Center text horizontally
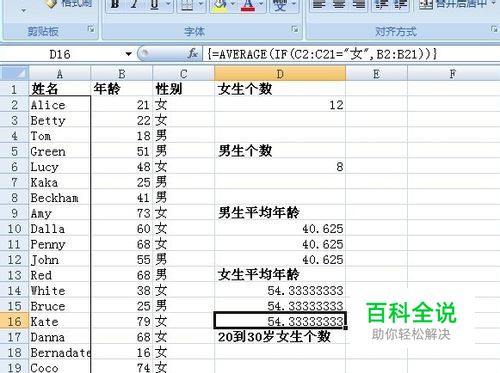The image size is (500, 373). [339, 5]
